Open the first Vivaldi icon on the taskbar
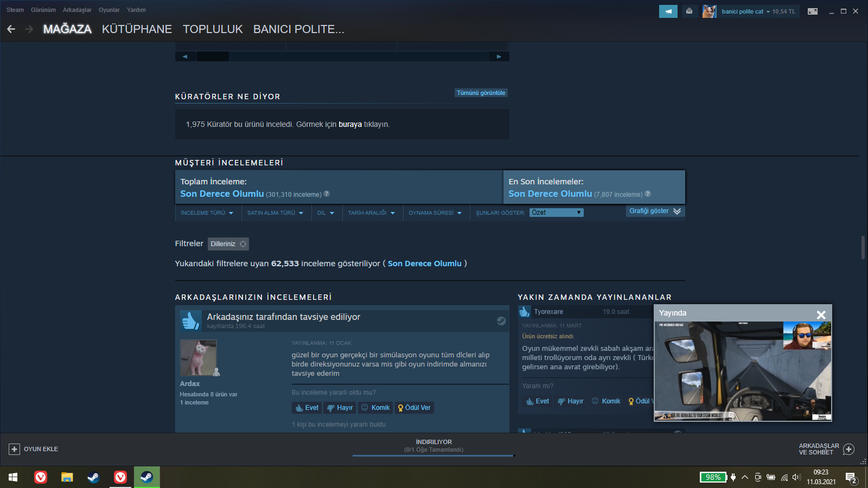Screen dimensions: 868x488 [x=41, y=477]
